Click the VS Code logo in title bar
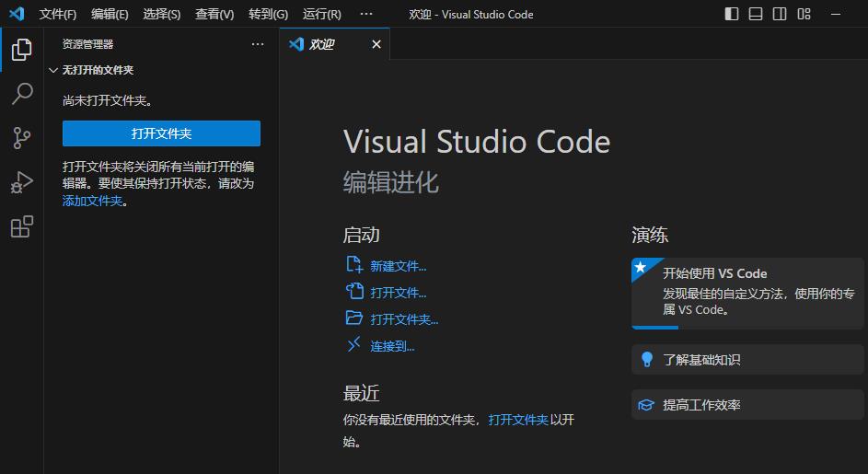Screen dimensions: 868x474 (x=16, y=13)
